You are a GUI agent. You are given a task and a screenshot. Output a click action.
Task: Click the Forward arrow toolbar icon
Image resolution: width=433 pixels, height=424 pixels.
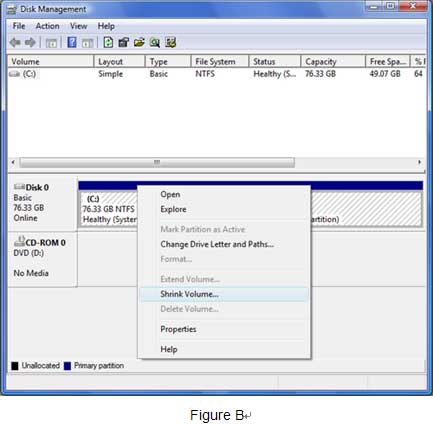30,42
